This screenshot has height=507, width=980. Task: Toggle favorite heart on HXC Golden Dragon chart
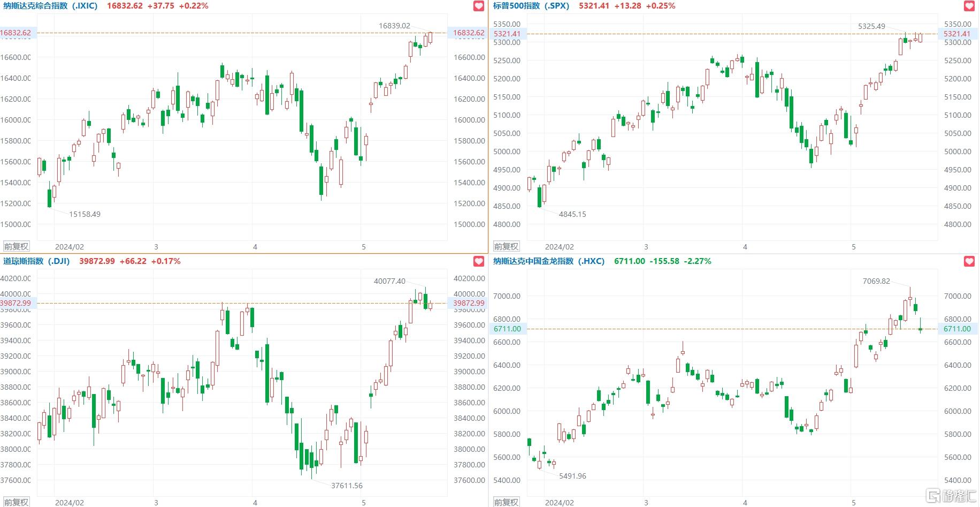click(x=969, y=261)
